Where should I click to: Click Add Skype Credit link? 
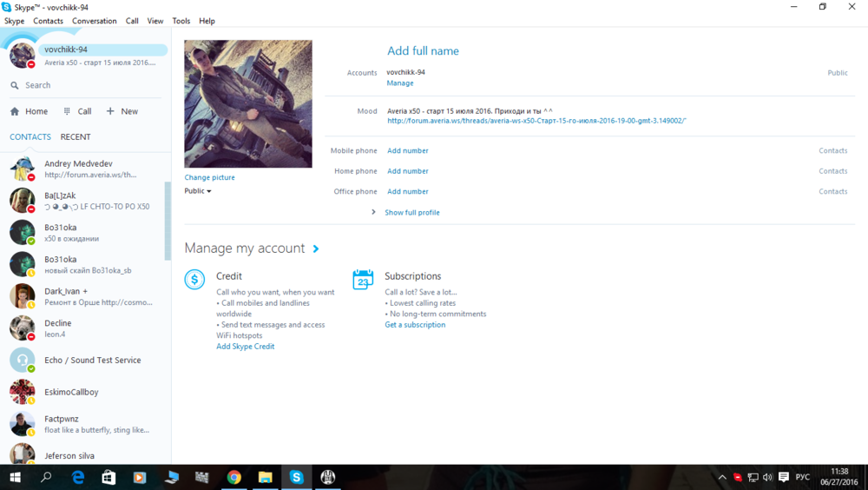245,347
